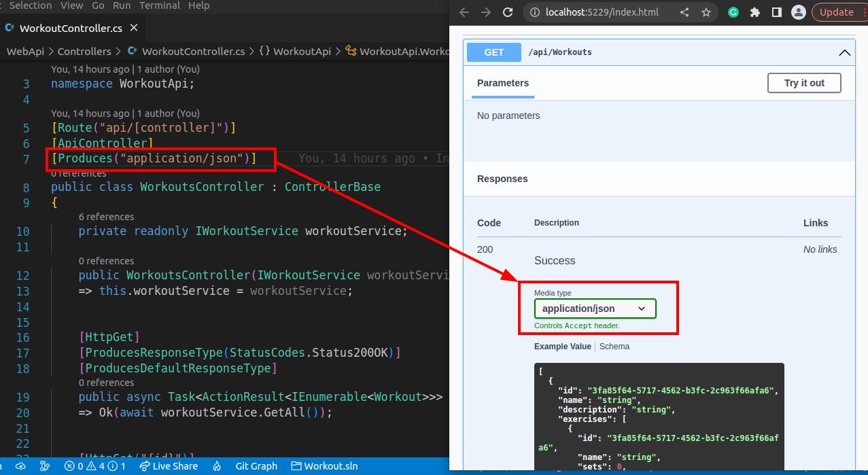
Task: Reload the browser page
Action: pyautogui.click(x=508, y=12)
